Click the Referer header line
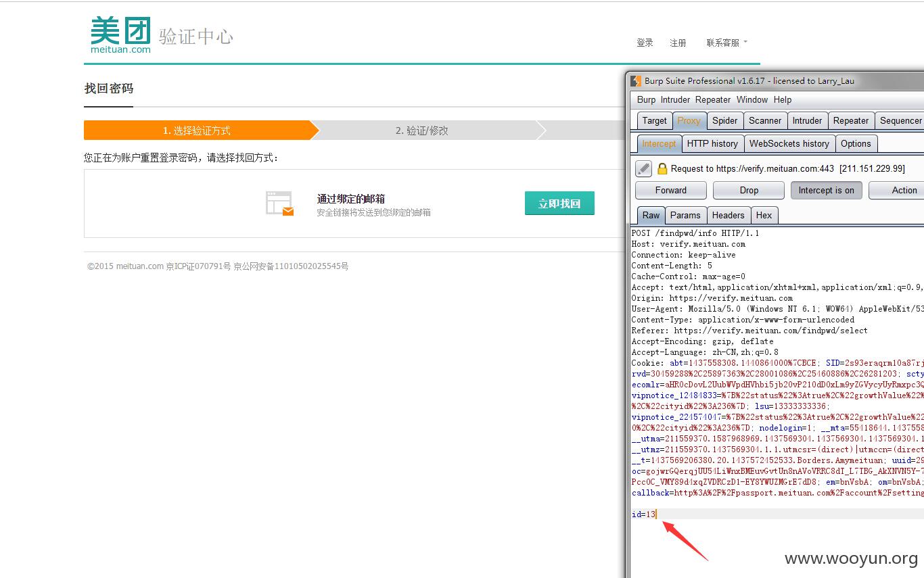924x578 pixels. [749, 331]
